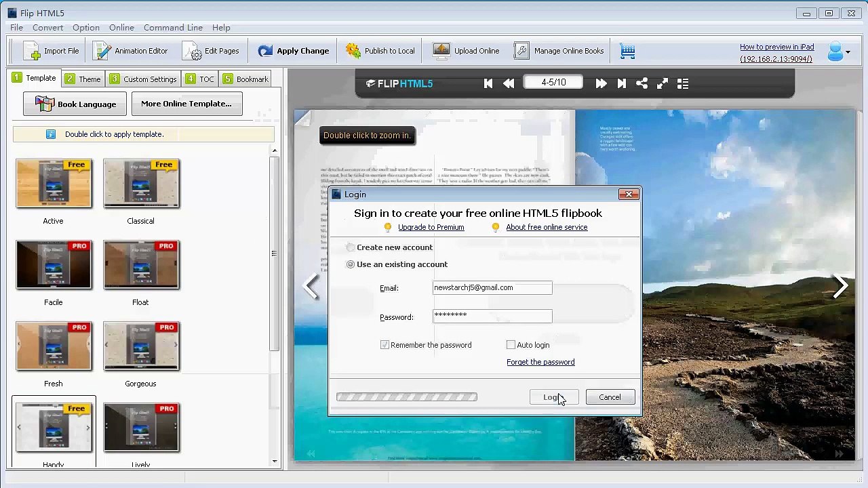The image size is (868, 488).
Task: Click the login progress bar
Action: tap(407, 397)
